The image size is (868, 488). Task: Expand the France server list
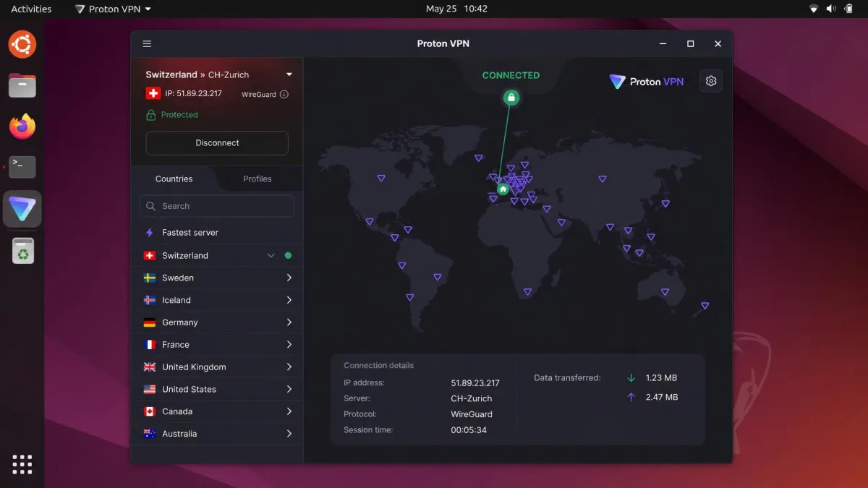(x=289, y=345)
